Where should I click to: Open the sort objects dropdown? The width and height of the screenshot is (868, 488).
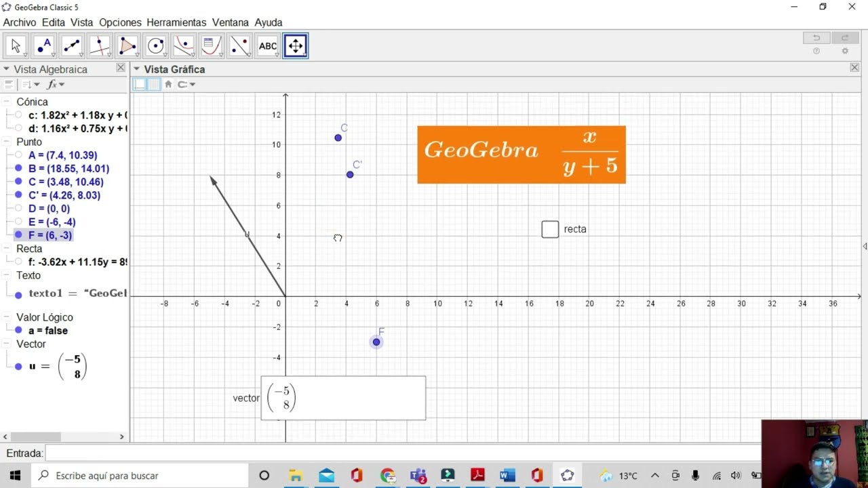pyautogui.click(x=31, y=85)
